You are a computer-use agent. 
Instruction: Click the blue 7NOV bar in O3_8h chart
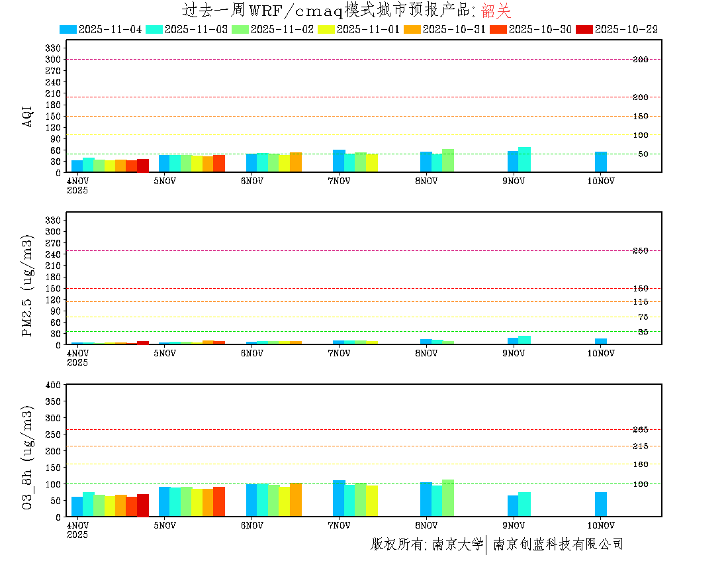(x=339, y=498)
